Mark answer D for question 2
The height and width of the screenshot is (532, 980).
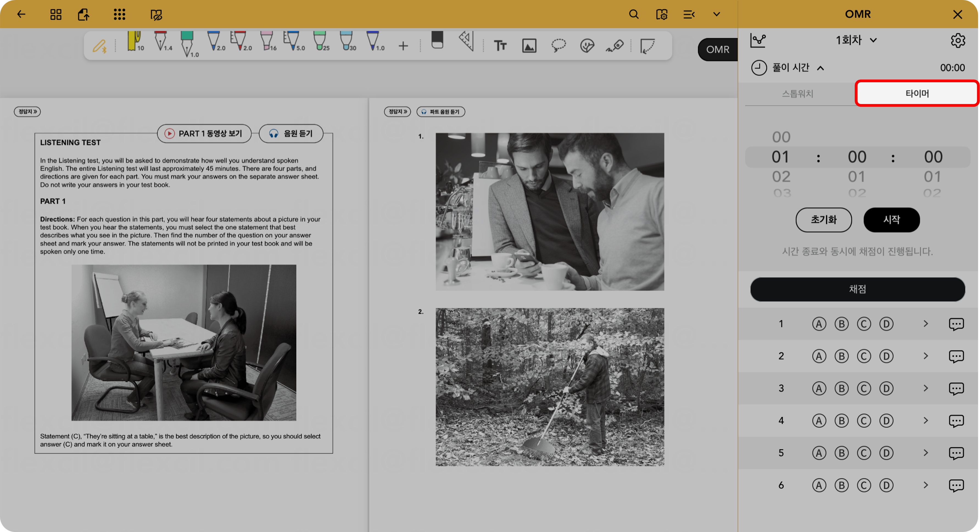point(886,356)
